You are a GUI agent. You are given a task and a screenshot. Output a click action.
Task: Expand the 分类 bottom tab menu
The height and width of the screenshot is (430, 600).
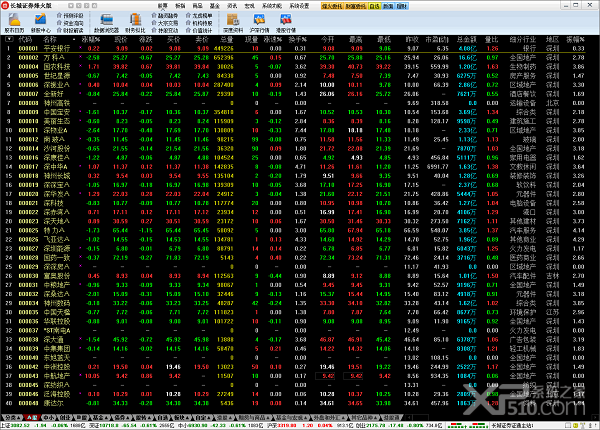pos(11,417)
